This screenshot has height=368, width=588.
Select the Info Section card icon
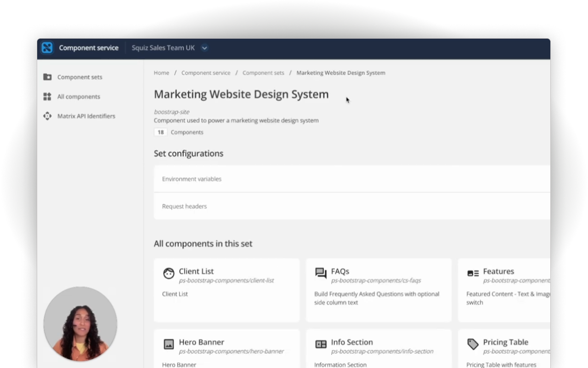(320, 343)
